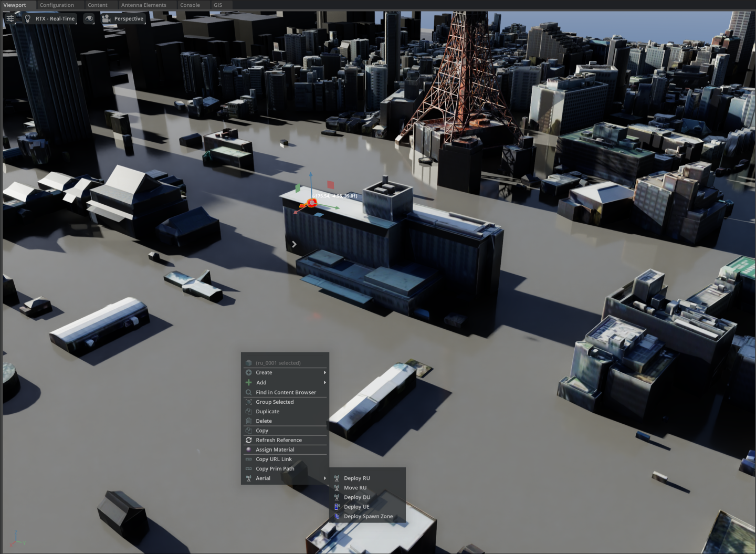
Task: Click the lightbulb renderer icon
Action: (x=28, y=18)
